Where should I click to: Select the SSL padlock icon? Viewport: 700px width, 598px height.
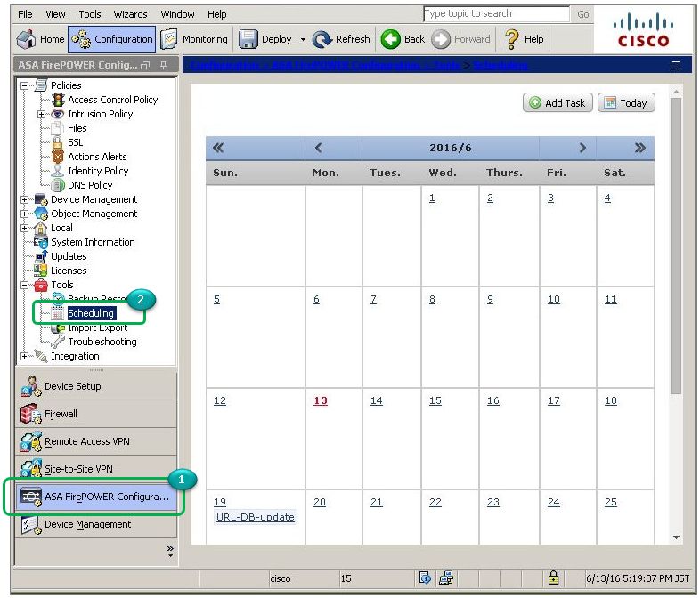point(58,142)
